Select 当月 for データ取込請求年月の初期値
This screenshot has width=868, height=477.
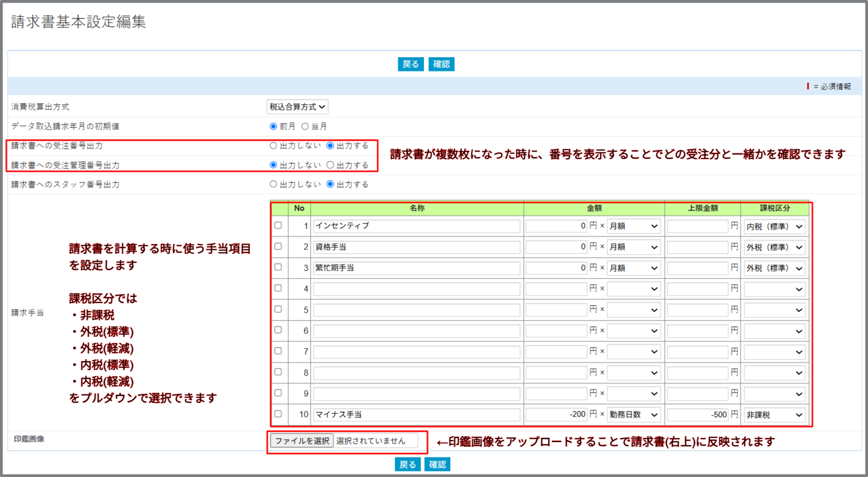[x=305, y=126]
